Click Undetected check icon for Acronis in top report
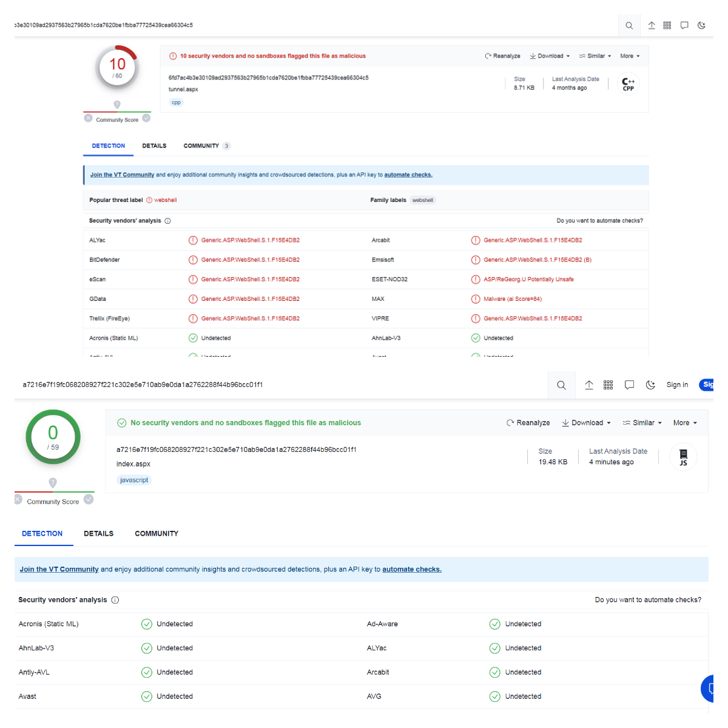 pyautogui.click(x=193, y=338)
